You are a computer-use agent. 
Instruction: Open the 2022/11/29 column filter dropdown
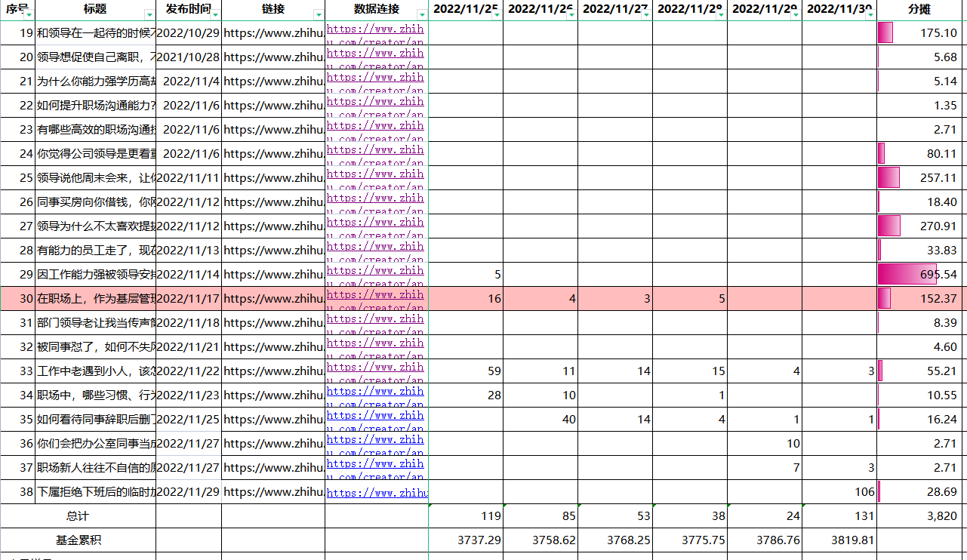click(x=796, y=15)
